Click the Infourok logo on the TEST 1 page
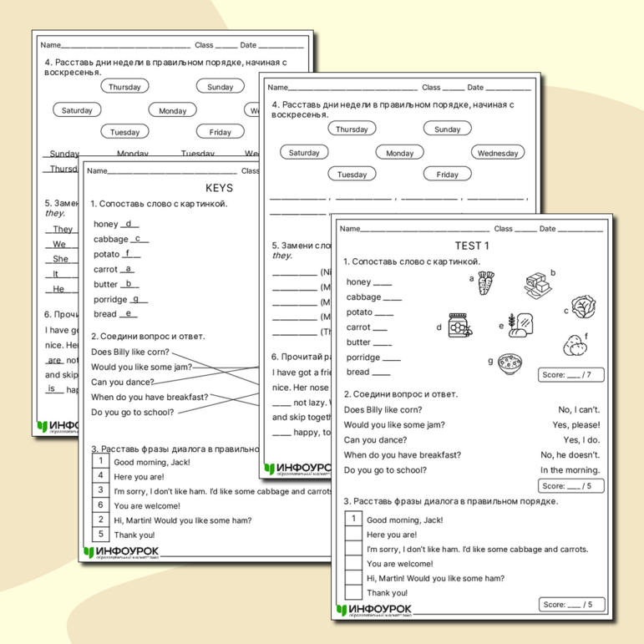 [x=373, y=610]
